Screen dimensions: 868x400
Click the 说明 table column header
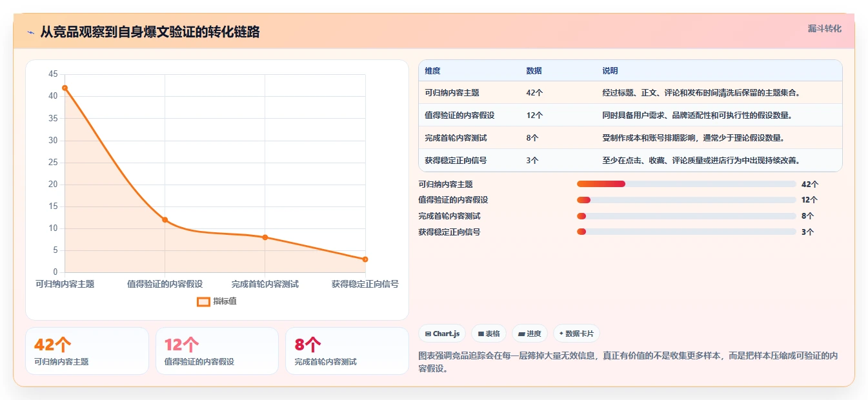point(610,71)
